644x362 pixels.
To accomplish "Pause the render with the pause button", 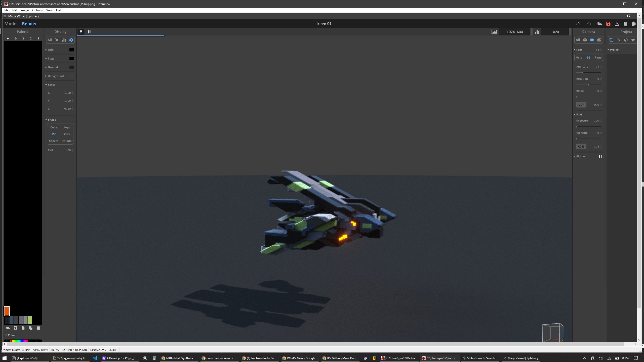I will click(89, 32).
